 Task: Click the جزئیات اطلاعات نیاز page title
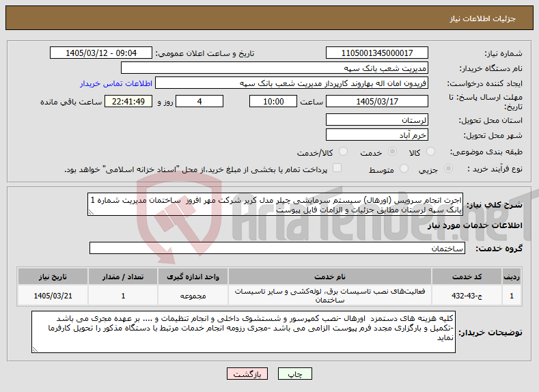tap(482, 18)
